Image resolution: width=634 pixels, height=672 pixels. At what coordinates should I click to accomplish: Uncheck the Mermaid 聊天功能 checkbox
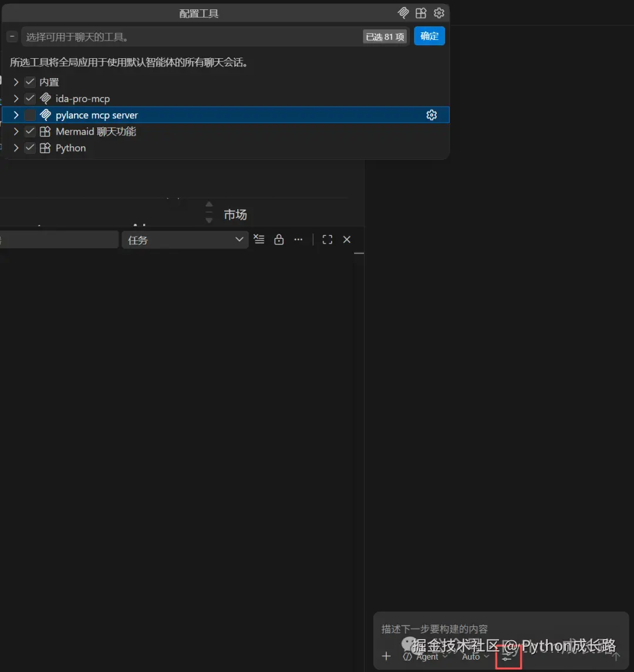[x=30, y=132]
